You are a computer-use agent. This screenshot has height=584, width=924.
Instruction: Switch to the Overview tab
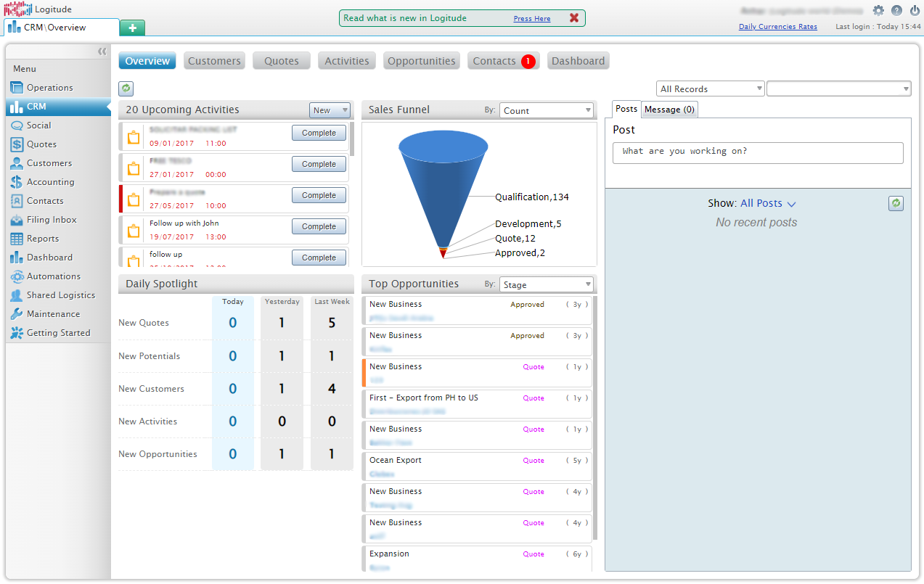pyautogui.click(x=147, y=61)
